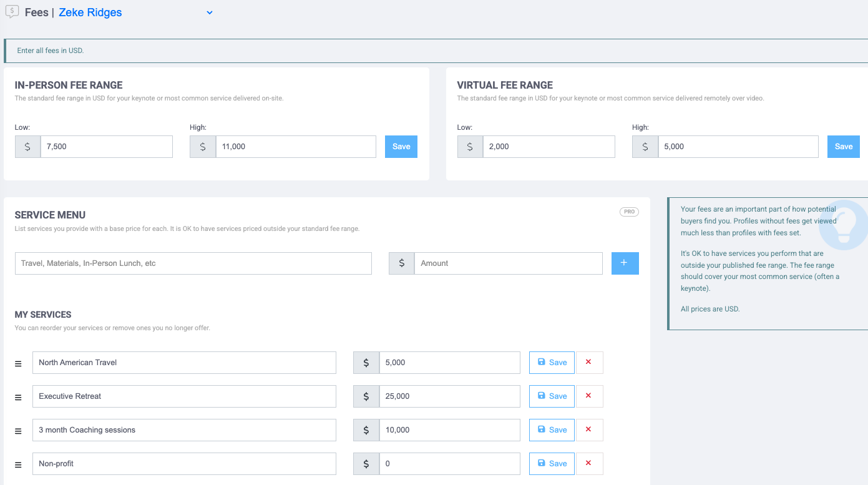
Task: Click the Virtual Low fee field
Action: point(549,147)
